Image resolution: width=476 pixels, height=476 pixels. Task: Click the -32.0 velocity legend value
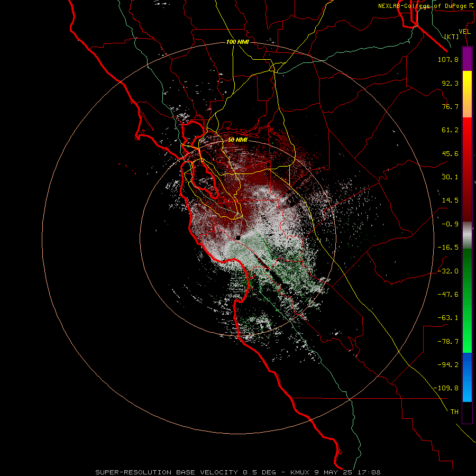[x=448, y=271]
